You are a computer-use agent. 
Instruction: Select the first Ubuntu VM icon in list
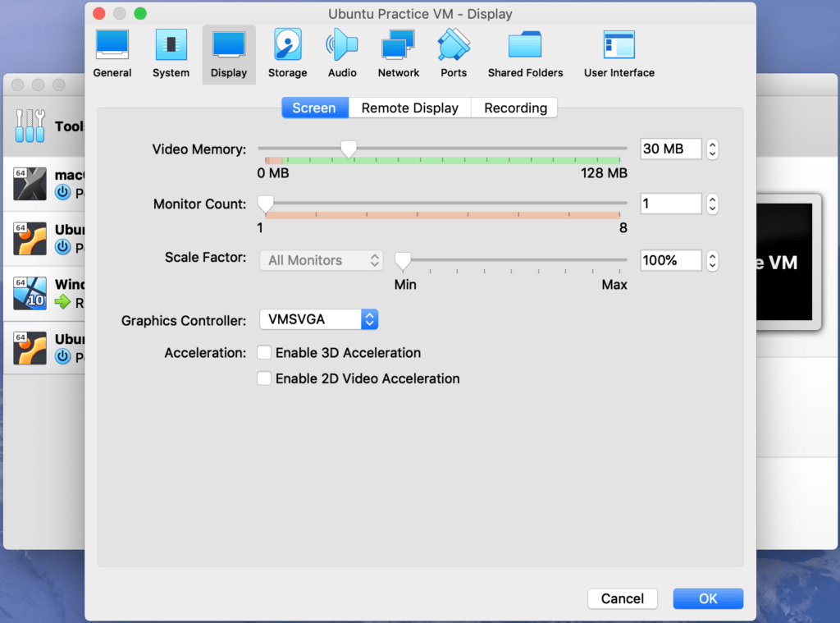[30, 239]
